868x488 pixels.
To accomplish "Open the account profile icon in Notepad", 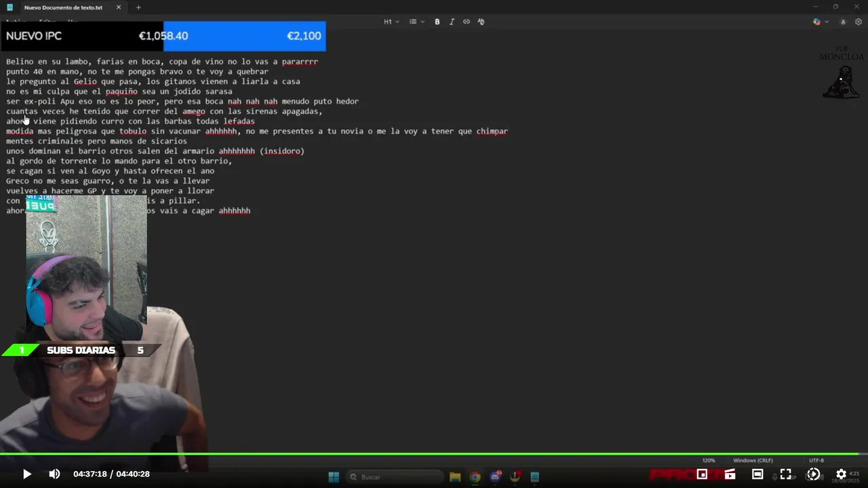I will pyautogui.click(x=843, y=22).
